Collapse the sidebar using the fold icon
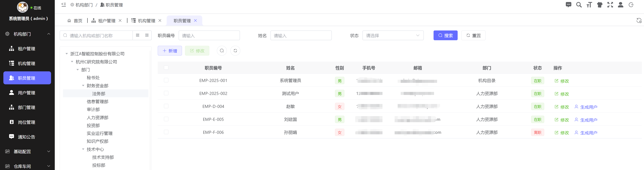The width and height of the screenshot is (644, 170). (64, 5)
